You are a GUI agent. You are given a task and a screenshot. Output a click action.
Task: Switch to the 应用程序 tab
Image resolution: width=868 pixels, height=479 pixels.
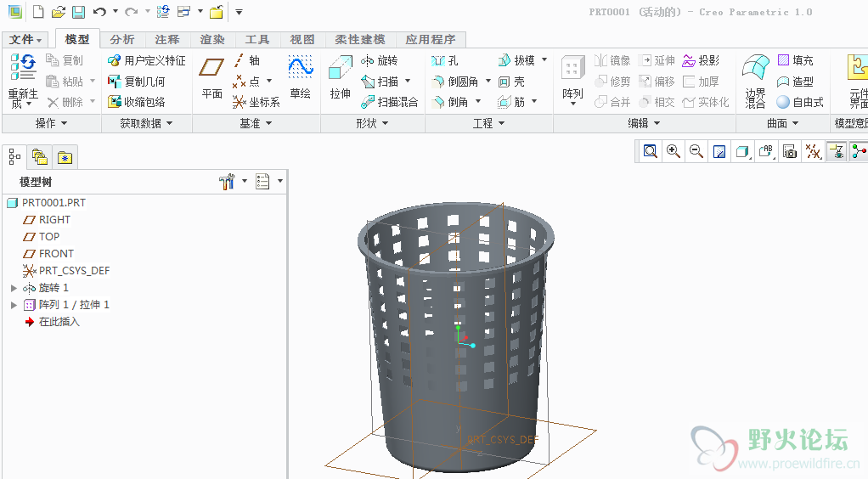[431, 39]
